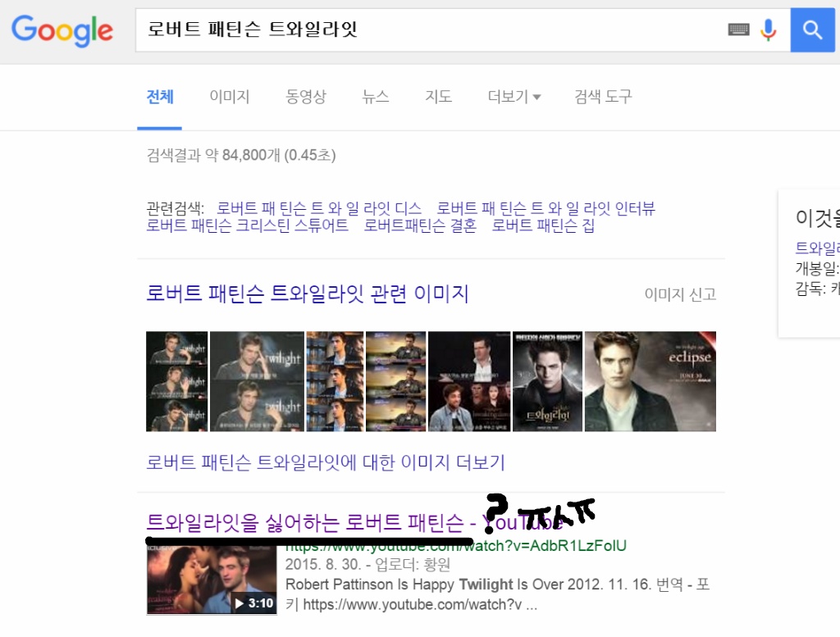
Task: Open related search ending in 인터뷰
Action: 546,208
